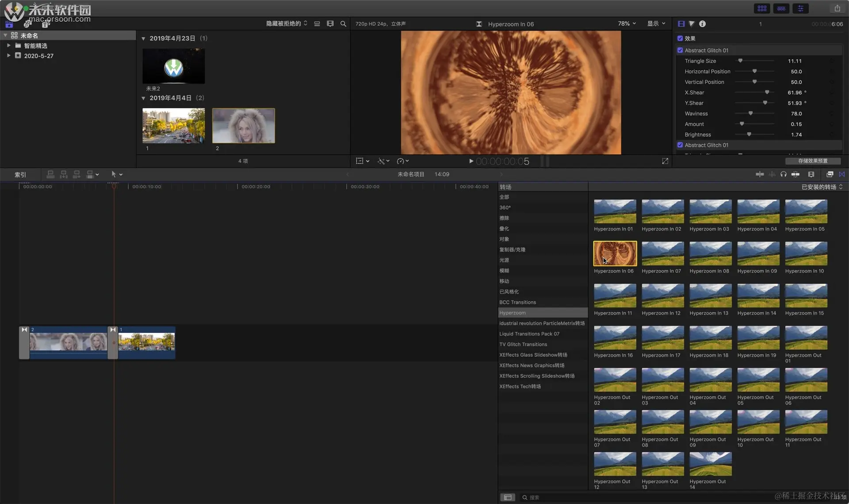This screenshot has height=504, width=849.
Task: Open the 78% zoom dropdown
Action: pos(627,24)
